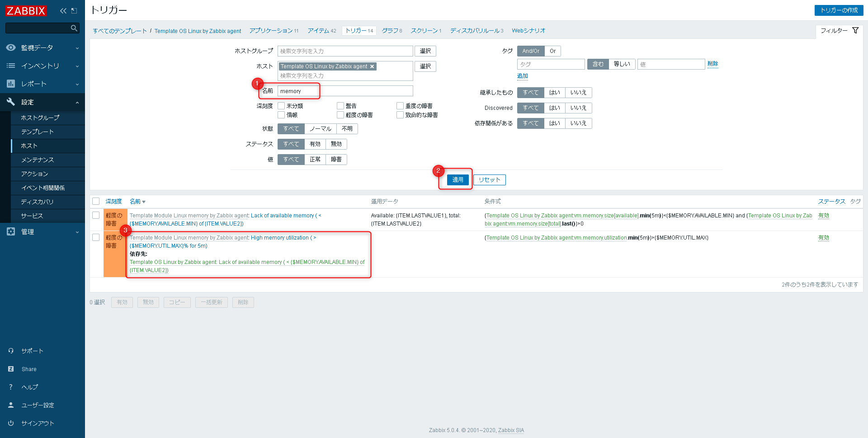Collapse the sidebar with double-chevron icon
This screenshot has height=438, width=868.
tap(63, 10)
